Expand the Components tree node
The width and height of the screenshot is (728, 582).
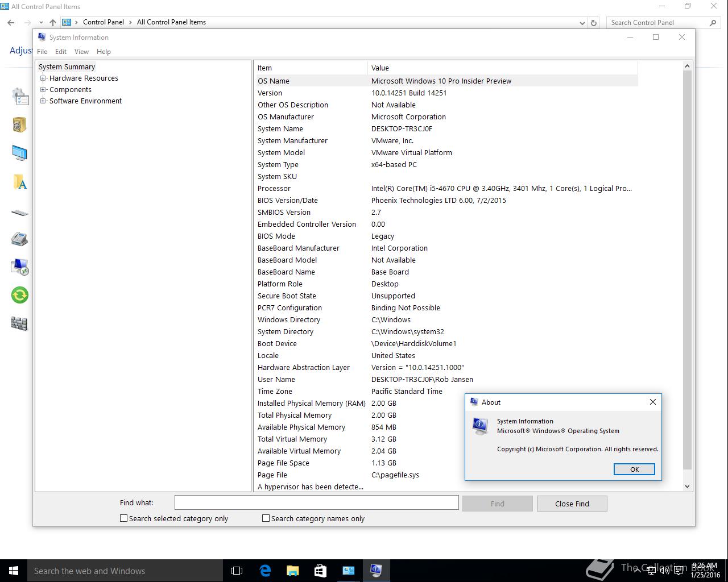click(43, 90)
